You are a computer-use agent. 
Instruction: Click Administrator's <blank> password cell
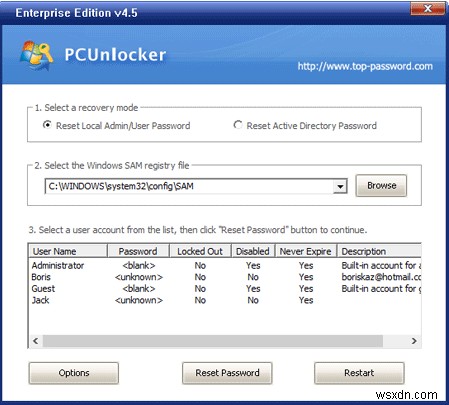coord(139,265)
